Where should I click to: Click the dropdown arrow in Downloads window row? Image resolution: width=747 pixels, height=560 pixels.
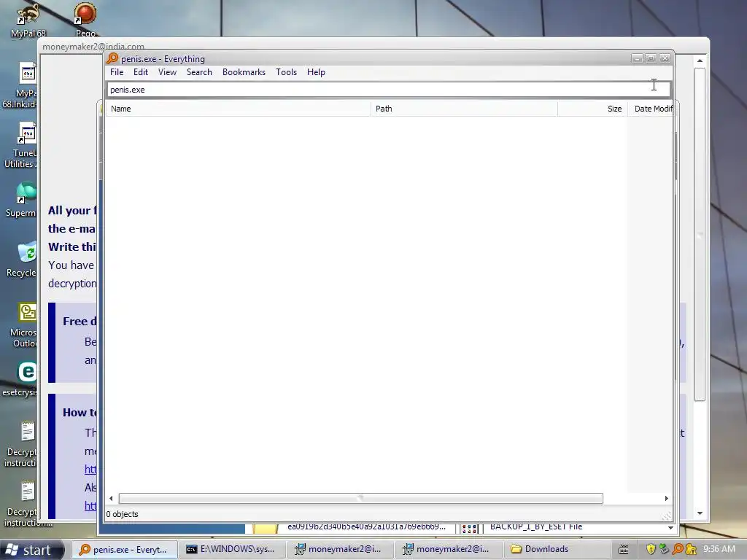pyautogui.click(x=670, y=528)
